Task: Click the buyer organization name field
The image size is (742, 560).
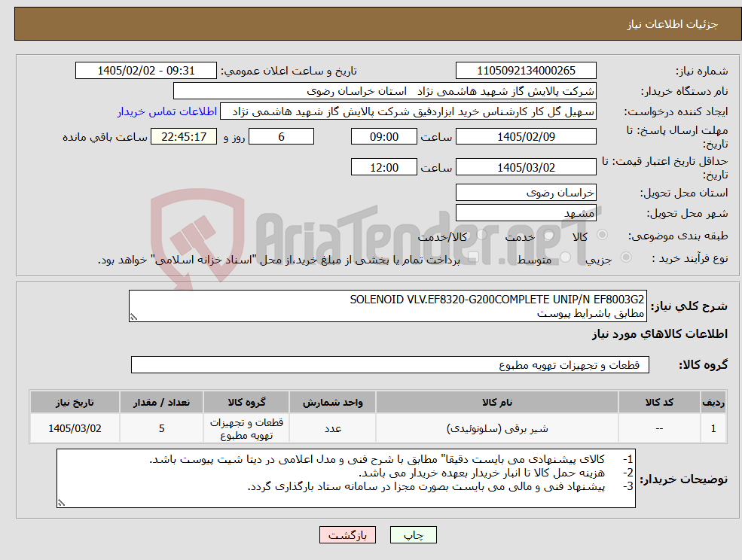Action: (x=385, y=91)
